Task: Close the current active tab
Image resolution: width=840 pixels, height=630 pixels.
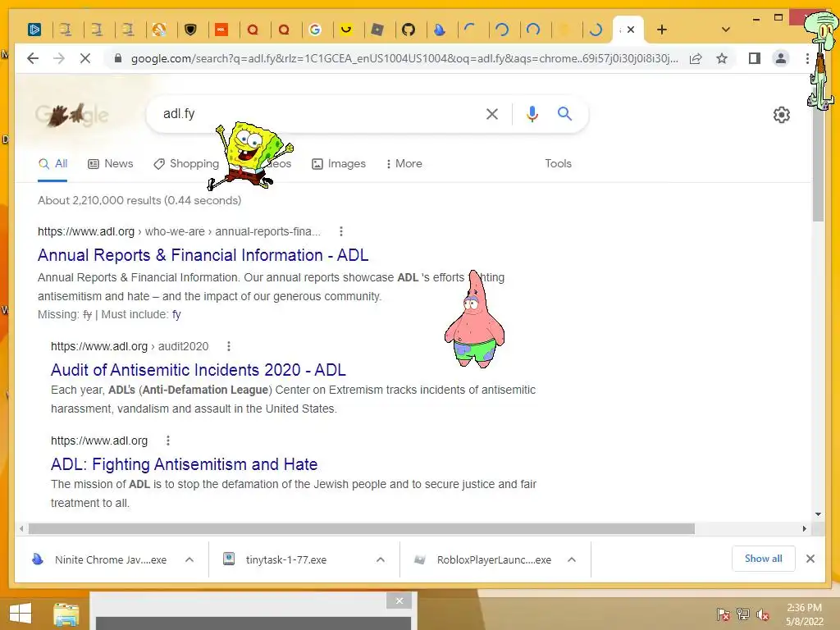Action: tap(631, 30)
